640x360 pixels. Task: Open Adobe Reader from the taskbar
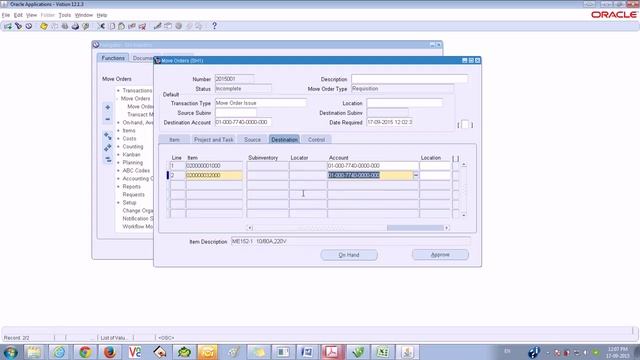[x=331, y=352]
